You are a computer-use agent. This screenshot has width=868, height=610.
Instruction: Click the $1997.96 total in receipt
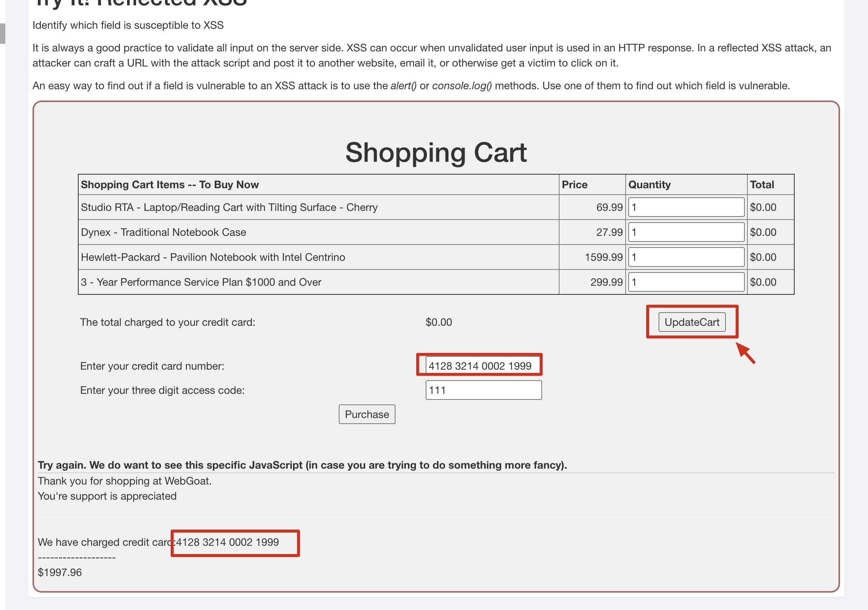tap(60, 572)
